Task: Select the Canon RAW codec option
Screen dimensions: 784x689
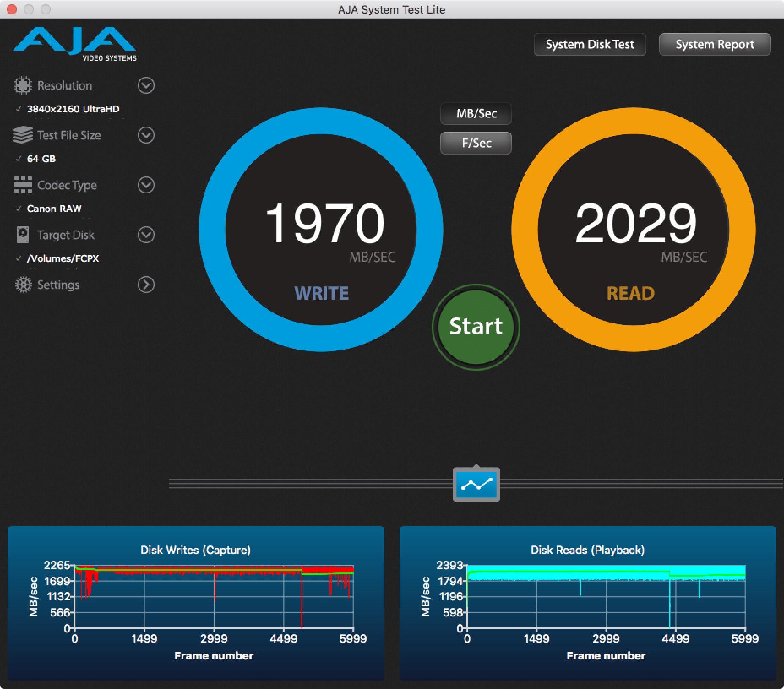Action: 54,209
